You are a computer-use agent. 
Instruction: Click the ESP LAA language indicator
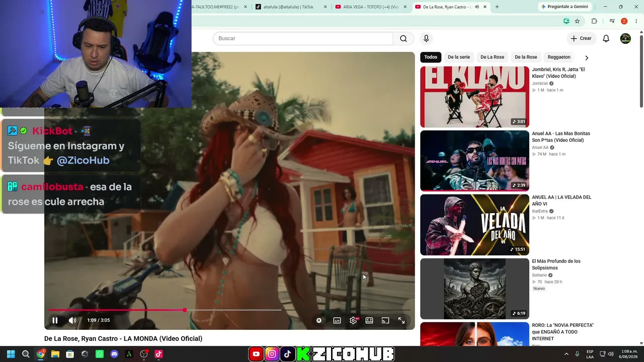(590, 354)
